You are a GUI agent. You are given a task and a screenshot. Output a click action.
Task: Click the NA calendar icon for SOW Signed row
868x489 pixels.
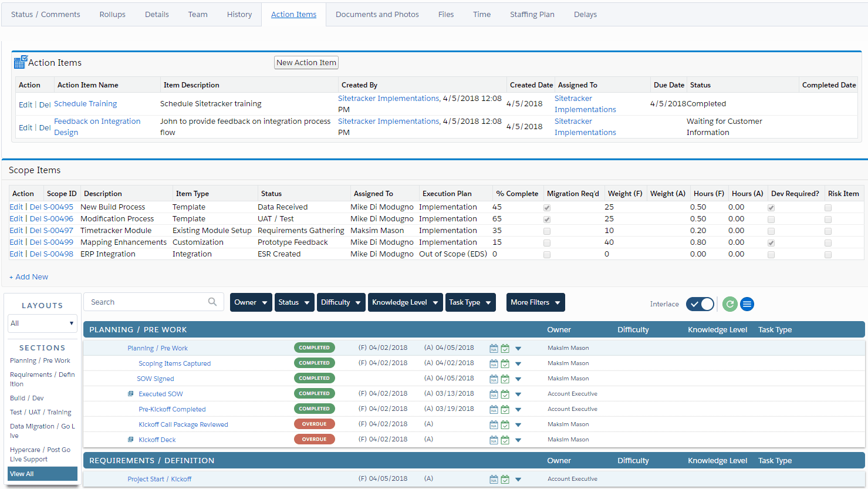(x=494, y=379)
